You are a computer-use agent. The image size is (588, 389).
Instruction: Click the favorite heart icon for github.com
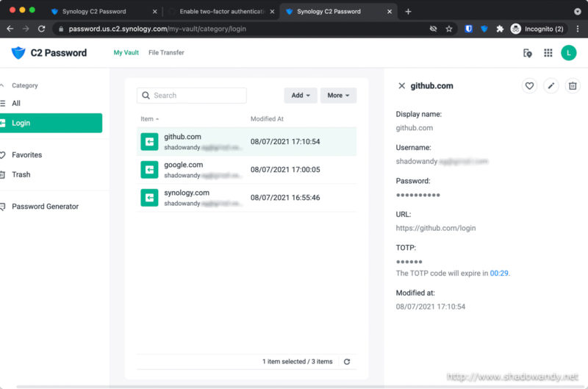[529, 86]
